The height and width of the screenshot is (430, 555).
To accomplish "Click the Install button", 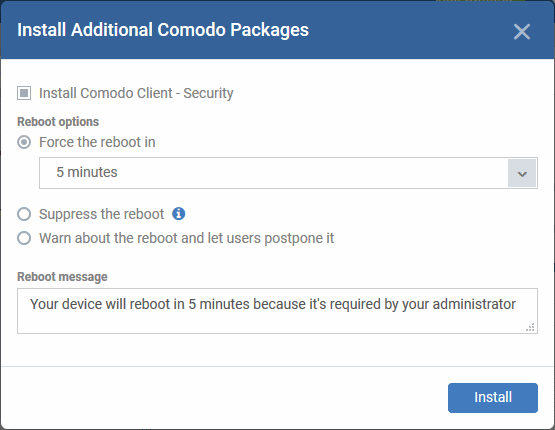I will tap(493, 398).
